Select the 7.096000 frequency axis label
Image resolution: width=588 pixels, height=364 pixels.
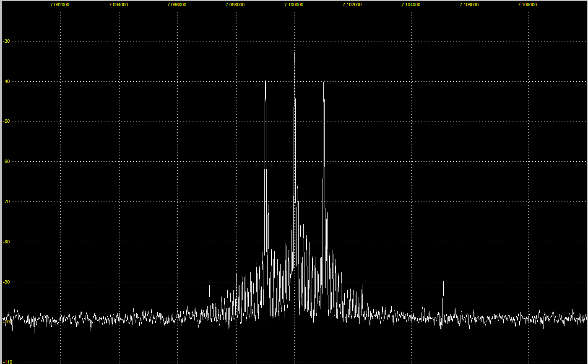pyautogui.click(x=177, y=5)
